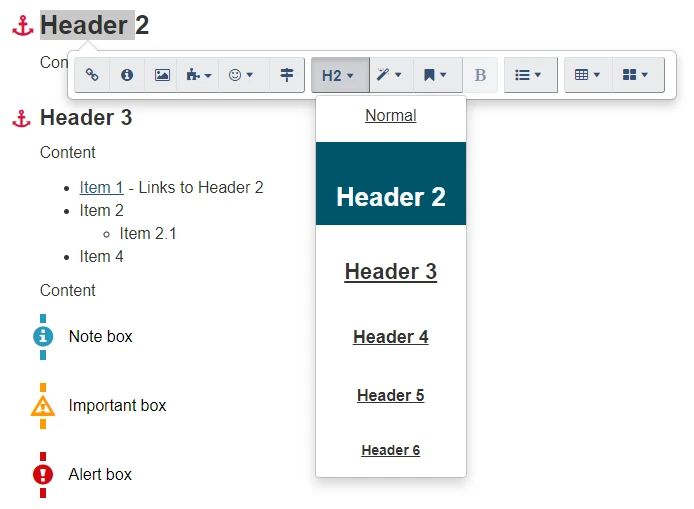Click the blue info icon of Note box
The width and height of the screenshot is (694, 509).
click(43, 337)
